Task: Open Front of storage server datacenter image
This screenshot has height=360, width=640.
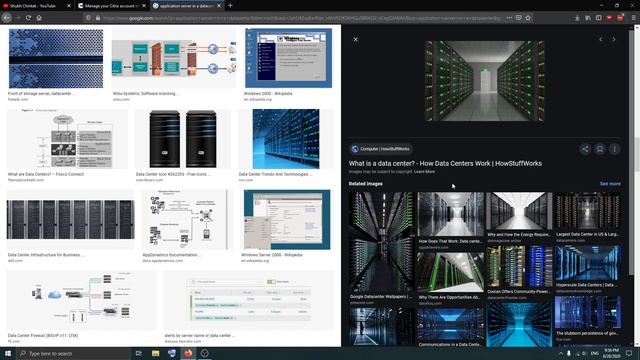Action: [56, 58]
